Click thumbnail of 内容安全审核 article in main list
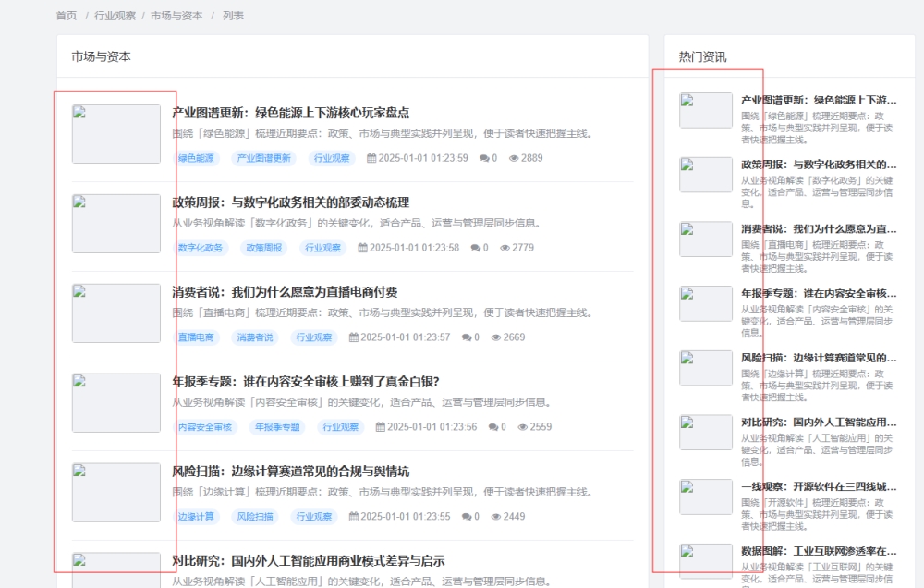 116,403
